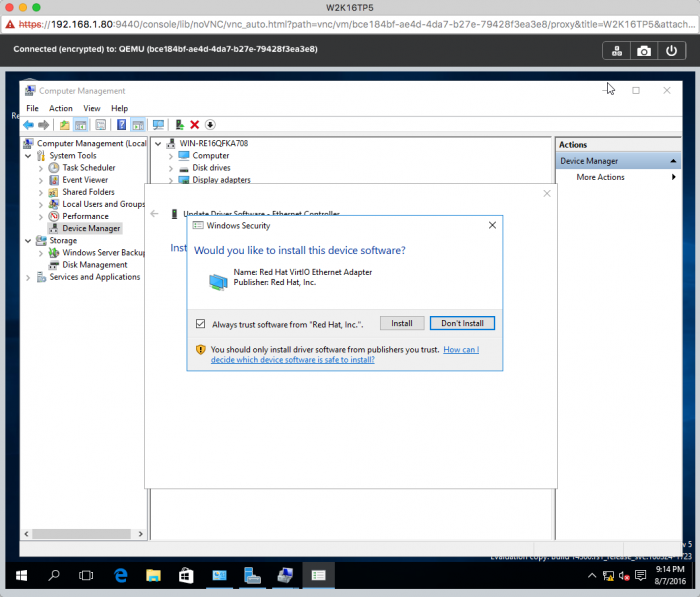The height and width of the screenshot is (597, 700).
Task: Collapse the Storage tree node
Action: click(28, 241)
